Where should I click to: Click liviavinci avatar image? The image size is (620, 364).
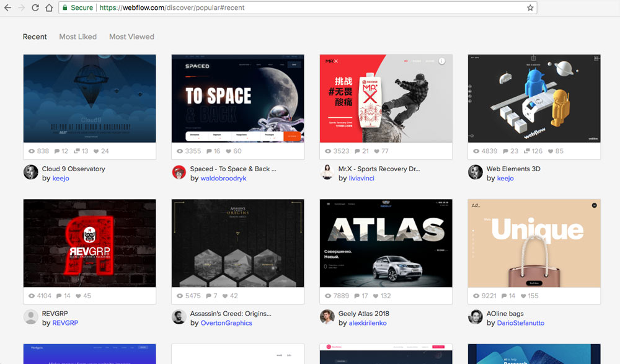pos(327,172)
